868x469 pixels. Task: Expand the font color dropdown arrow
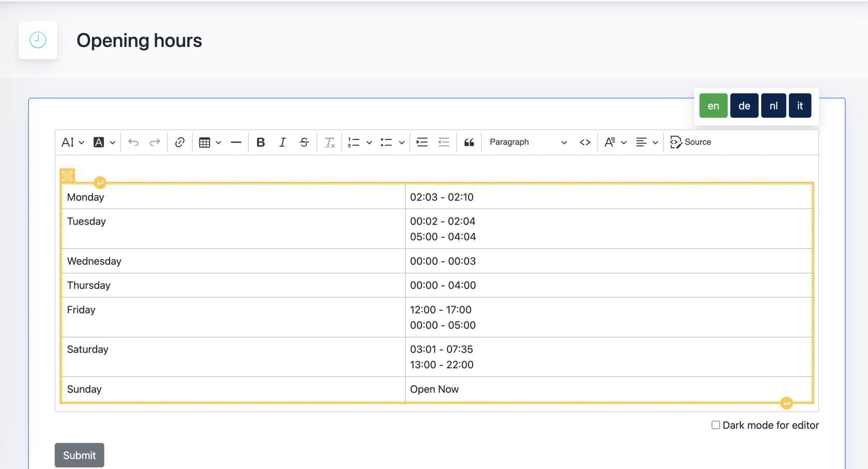112,143
